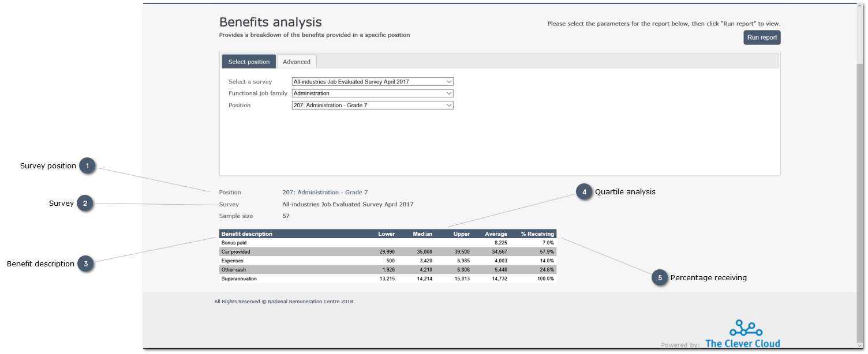Image resolution: width=868 pixels, height=354 pixels.
Task: Click the 207: Administration - Grade 7 link
Action: pos(324,192)
